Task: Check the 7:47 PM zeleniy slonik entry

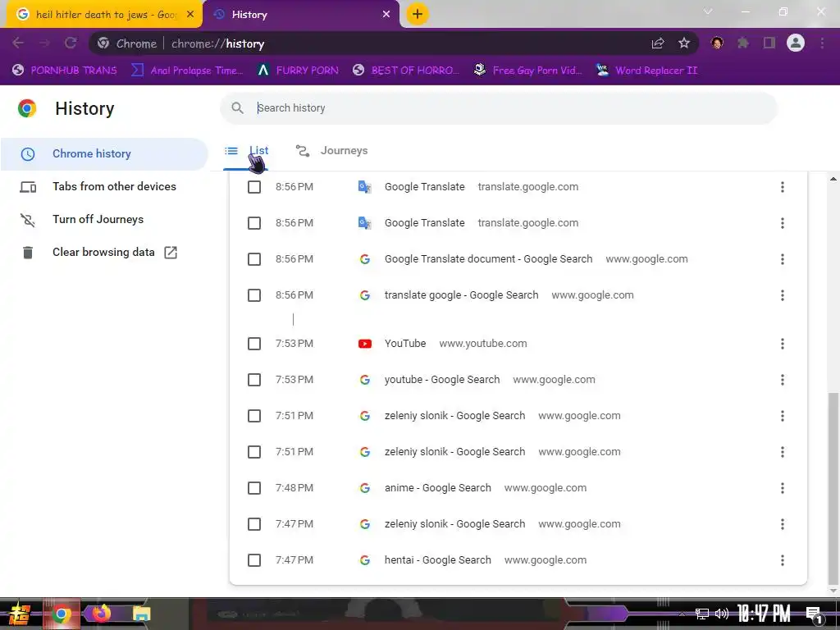Action: [254, 524]
